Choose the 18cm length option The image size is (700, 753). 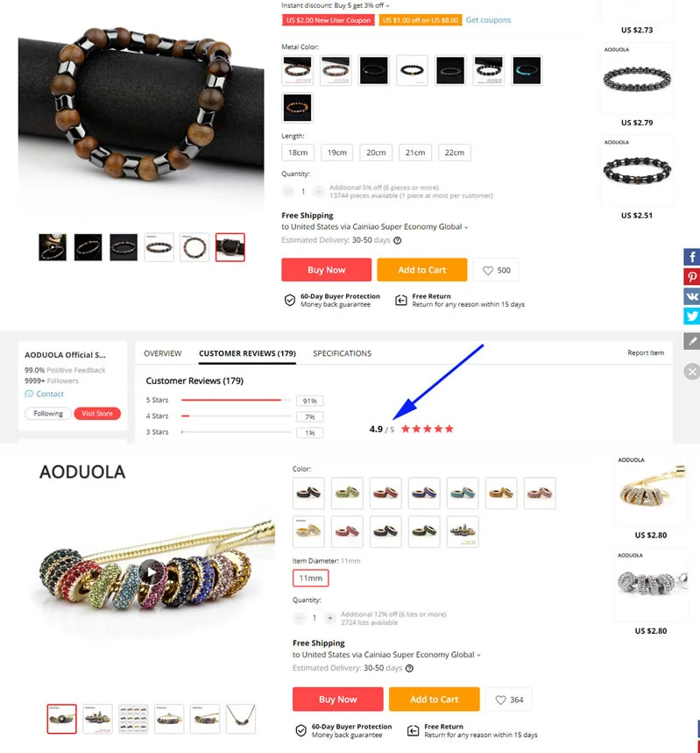coord(298,153)
